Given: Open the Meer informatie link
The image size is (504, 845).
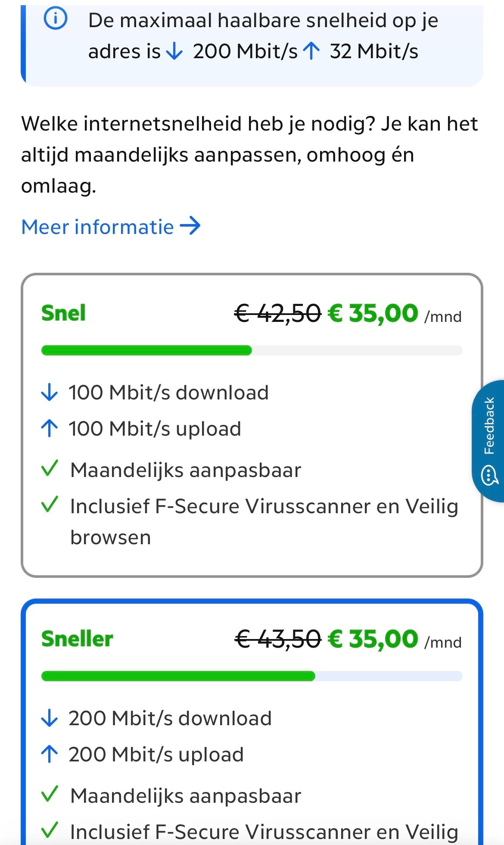Looking at the screenshot, I should click(98, 227).
